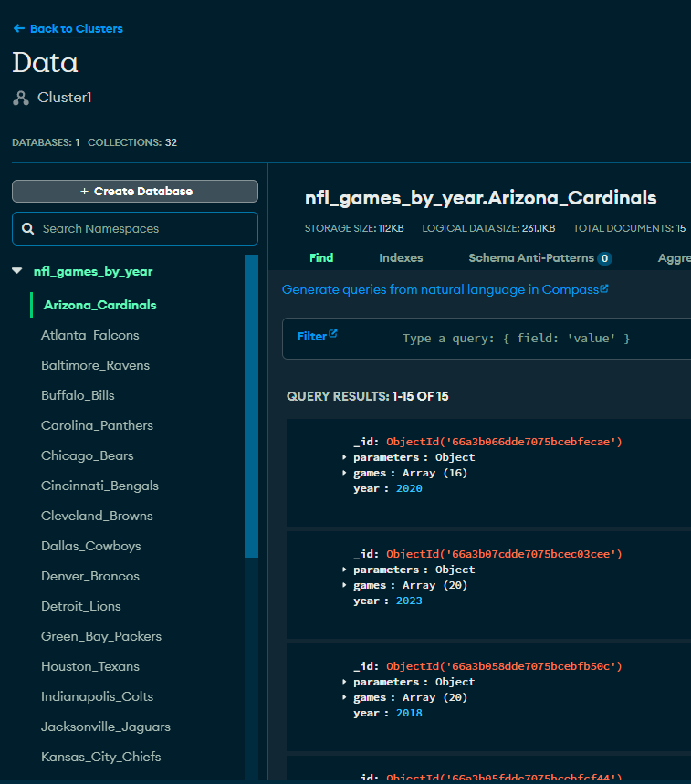
Task: Click the Create Database button
Action: click(x=135, y=191)
